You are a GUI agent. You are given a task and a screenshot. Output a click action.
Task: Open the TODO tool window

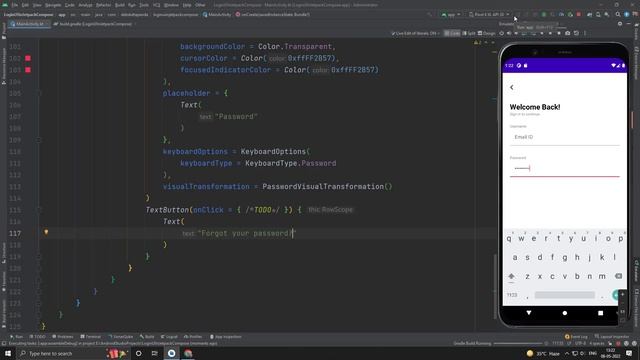37,337
